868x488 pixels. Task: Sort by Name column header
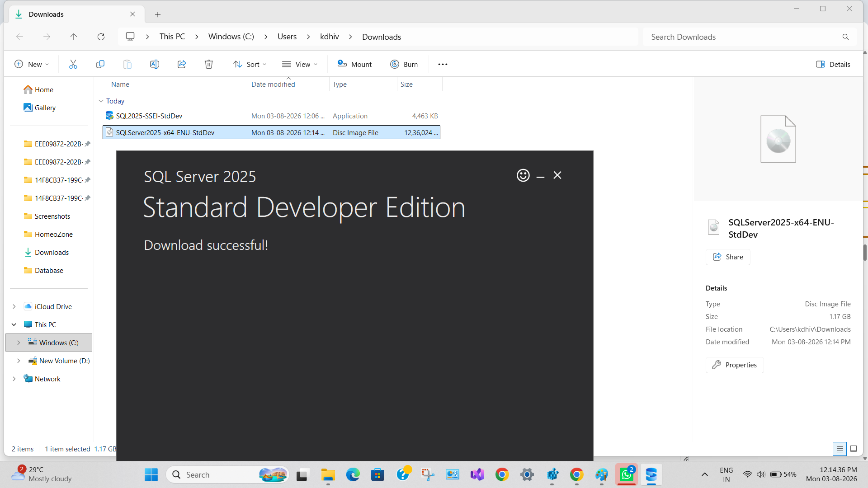click(120, 84)
